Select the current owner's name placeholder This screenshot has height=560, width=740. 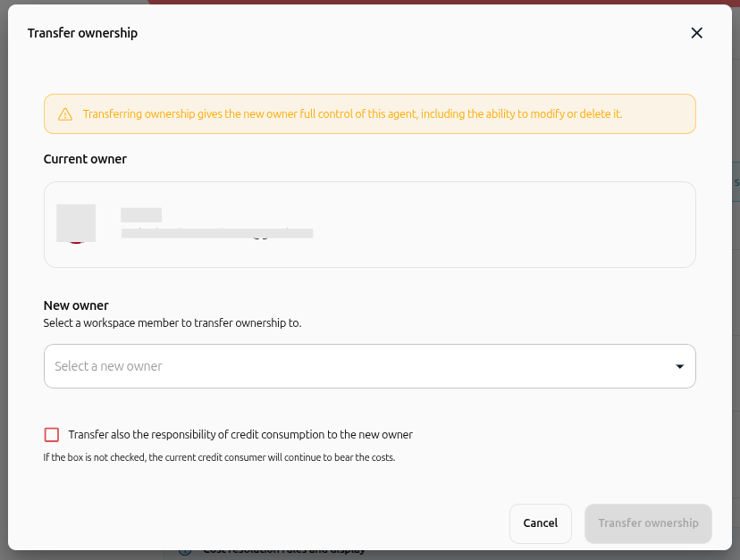141,214
